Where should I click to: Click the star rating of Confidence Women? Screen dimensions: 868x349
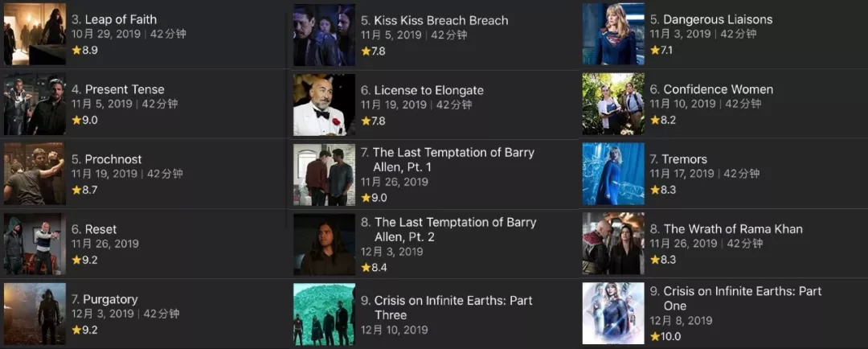[x=663, y=120]
